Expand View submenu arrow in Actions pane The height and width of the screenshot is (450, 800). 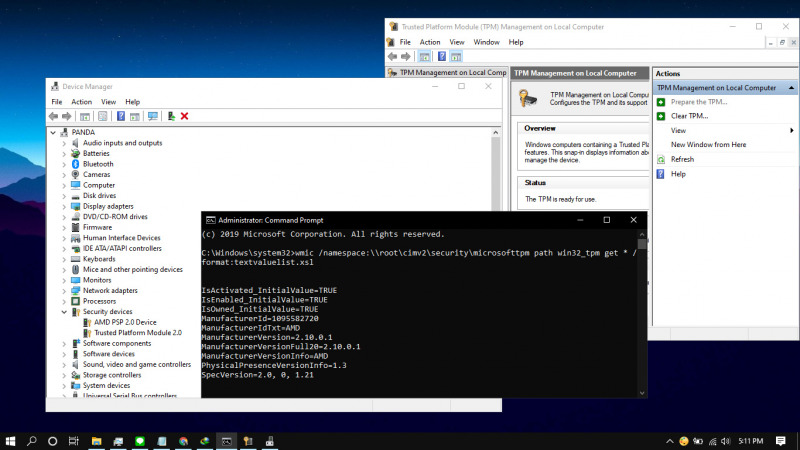pyautogui.click(x=791, y=131)
